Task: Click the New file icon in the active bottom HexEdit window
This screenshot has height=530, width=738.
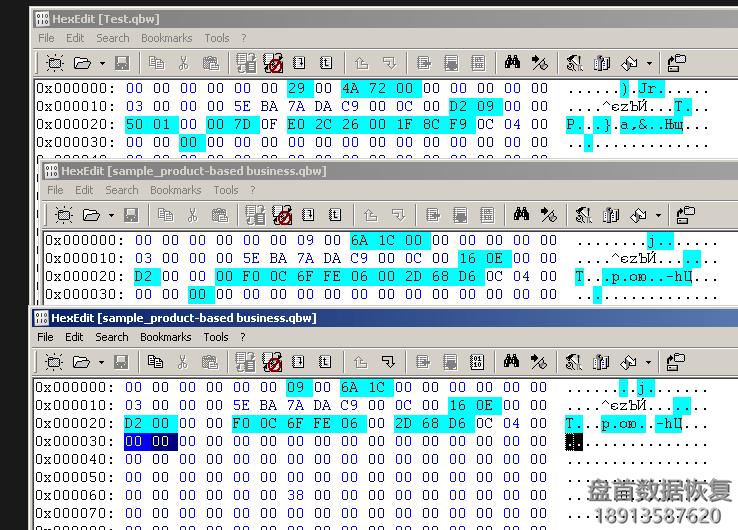Action: coord(54,362)
